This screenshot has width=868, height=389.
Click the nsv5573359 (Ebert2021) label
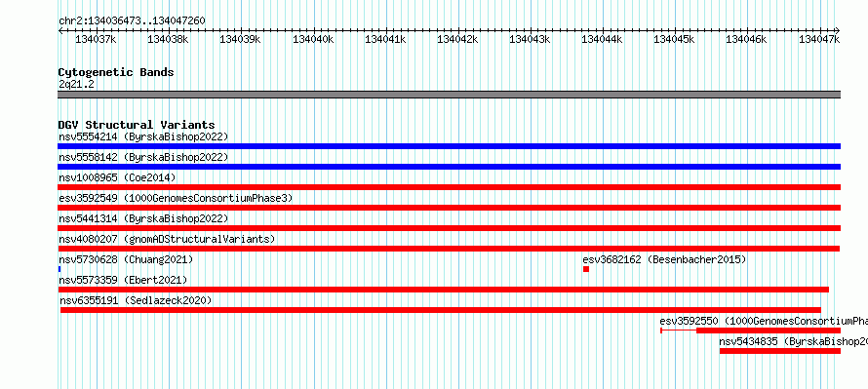[x=123, y=280]
